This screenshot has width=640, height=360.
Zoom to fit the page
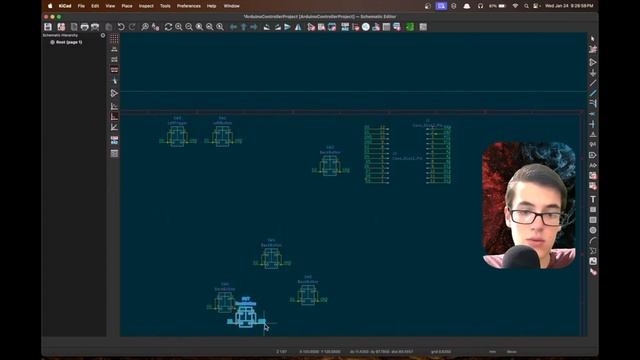pos(199,27)
